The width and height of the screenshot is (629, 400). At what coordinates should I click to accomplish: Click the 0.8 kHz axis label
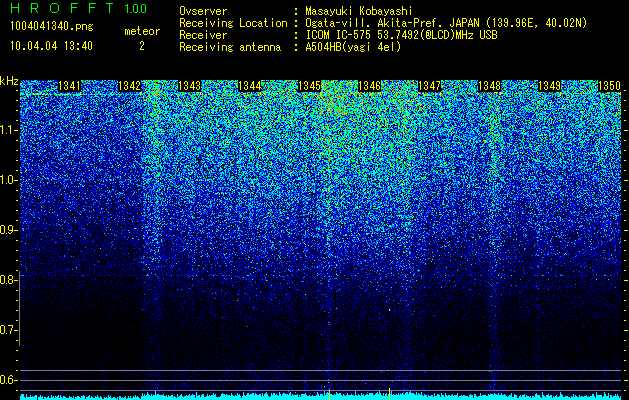coord(8,280)
